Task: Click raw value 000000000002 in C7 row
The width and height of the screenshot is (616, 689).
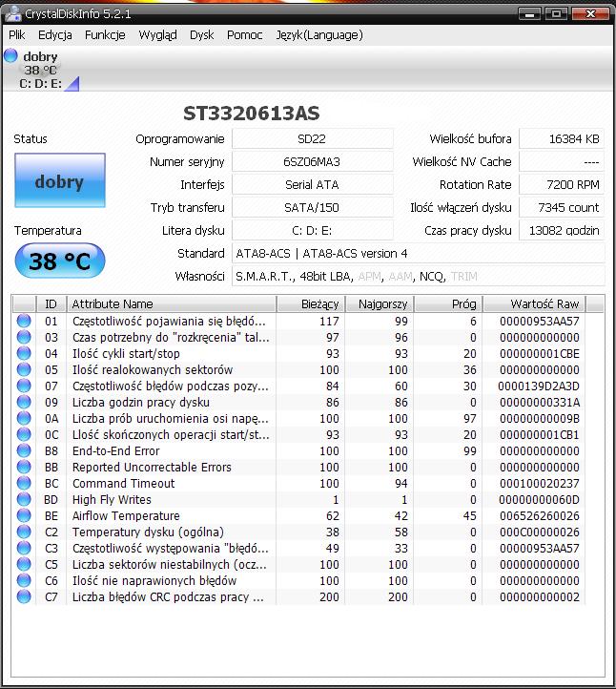Action: click(540, 597)
